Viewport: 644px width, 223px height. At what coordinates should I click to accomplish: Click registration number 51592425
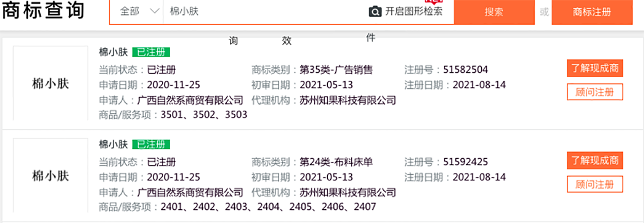465,162
